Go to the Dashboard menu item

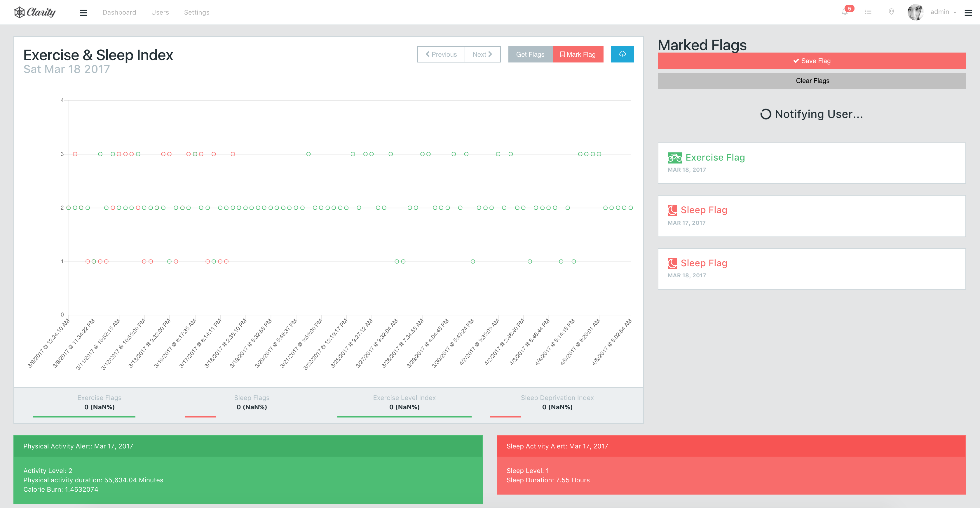(119, 12)
